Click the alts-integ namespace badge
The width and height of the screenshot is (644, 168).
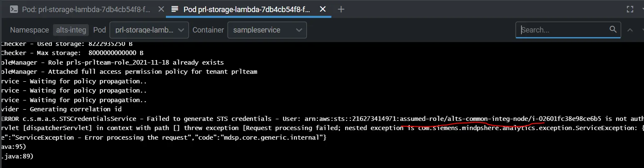pyautogui.click(x=71, y=30)
